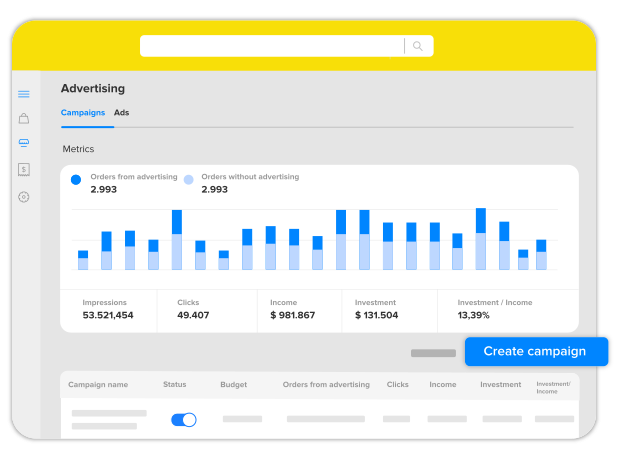This screenshot has height=459, width=621.
Task: Click the gray button beside Create campaign
Action: pyautogui.click(x=433, y=353)
